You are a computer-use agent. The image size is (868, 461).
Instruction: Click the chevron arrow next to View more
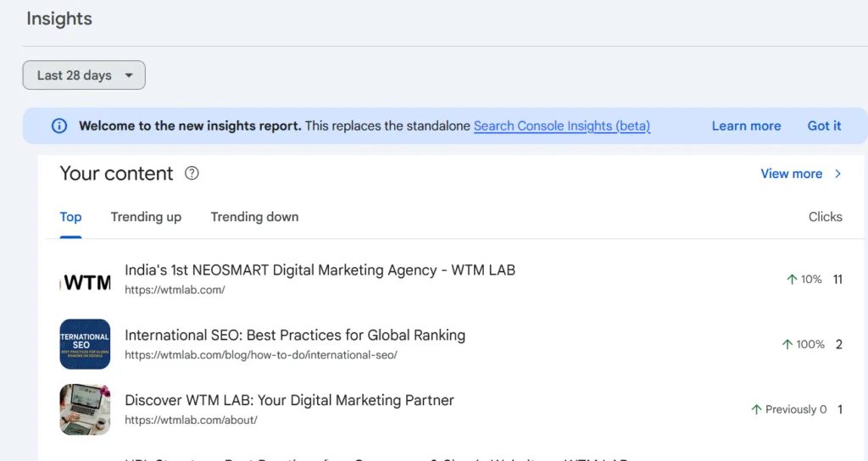point(838,174)
